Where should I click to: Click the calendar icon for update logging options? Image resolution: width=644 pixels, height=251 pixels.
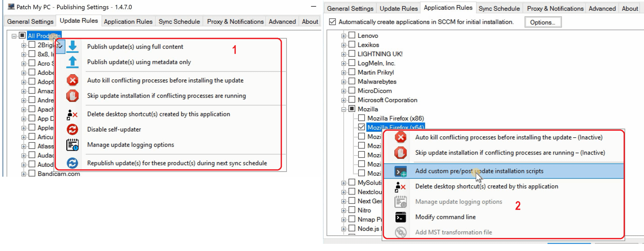point(72,145)
